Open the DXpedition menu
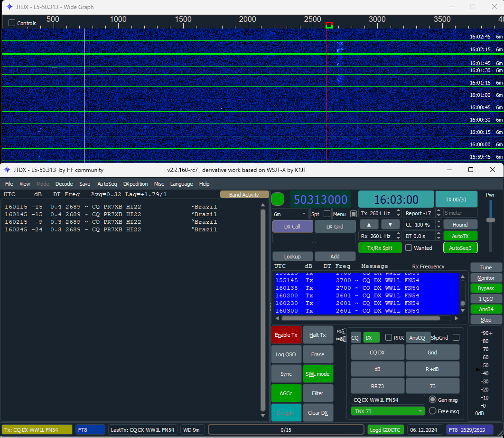Screen dimensions: 504x438 tap(135, 184)
